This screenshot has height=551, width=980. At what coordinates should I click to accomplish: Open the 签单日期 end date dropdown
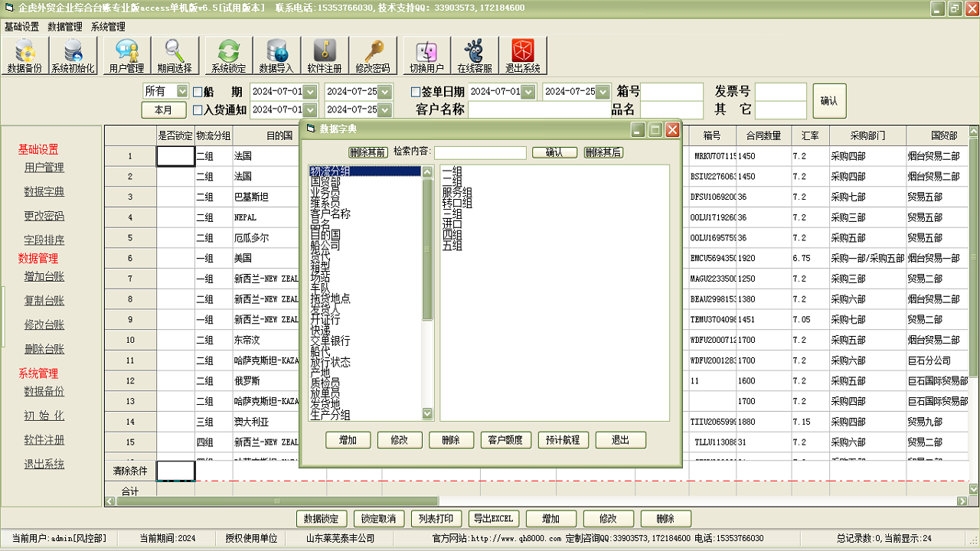(603, 92)
